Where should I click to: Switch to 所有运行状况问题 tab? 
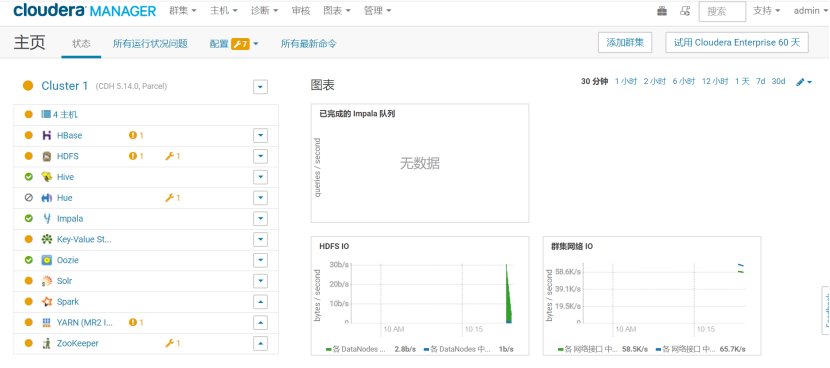pos(150,44)
